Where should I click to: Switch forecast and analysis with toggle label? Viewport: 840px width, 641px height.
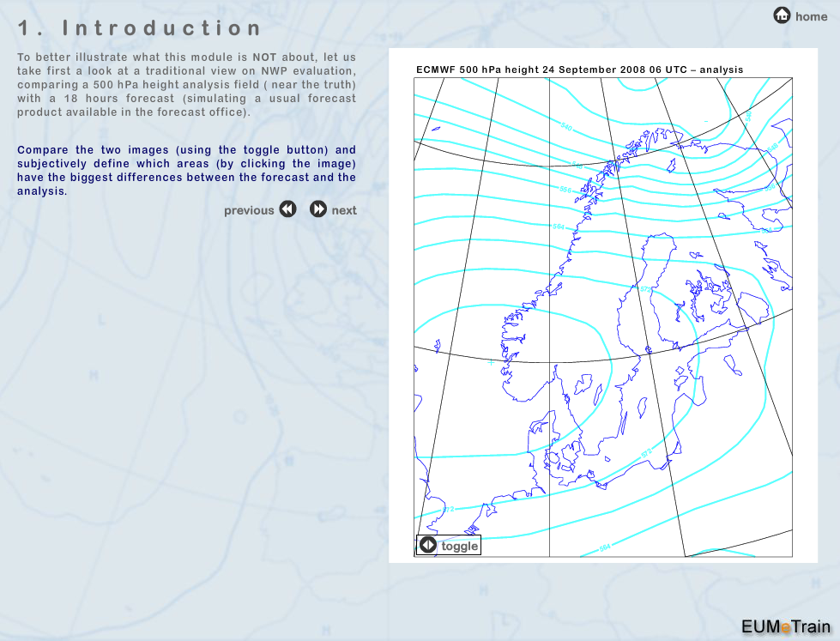(460, 547)
